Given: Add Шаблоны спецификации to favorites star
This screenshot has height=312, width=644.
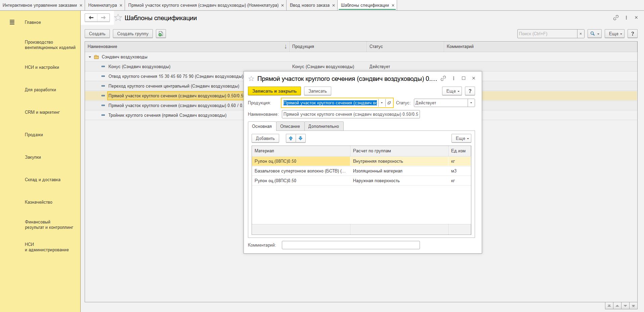Looking at the screenshot, I should click(118, 18).
